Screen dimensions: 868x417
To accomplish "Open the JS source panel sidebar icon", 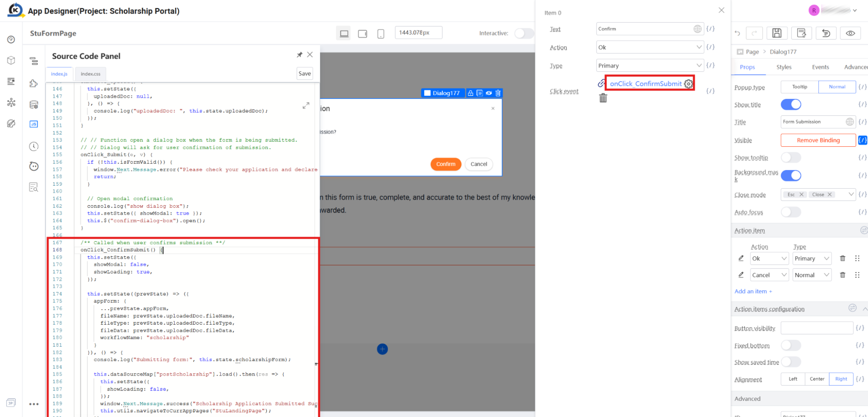I will (x=34, y=124).
